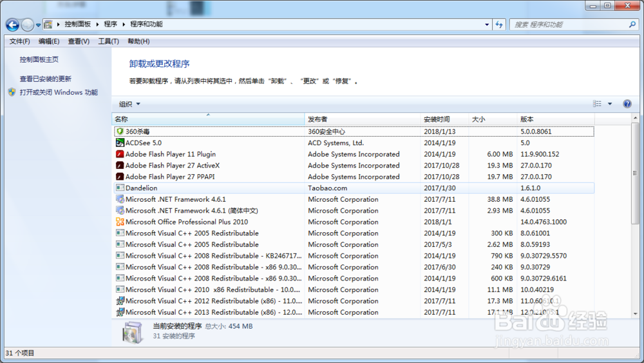The height and width of the screenshot is (363, 644).
Task: Click the scrollbar up arrow
Action: 635,117
